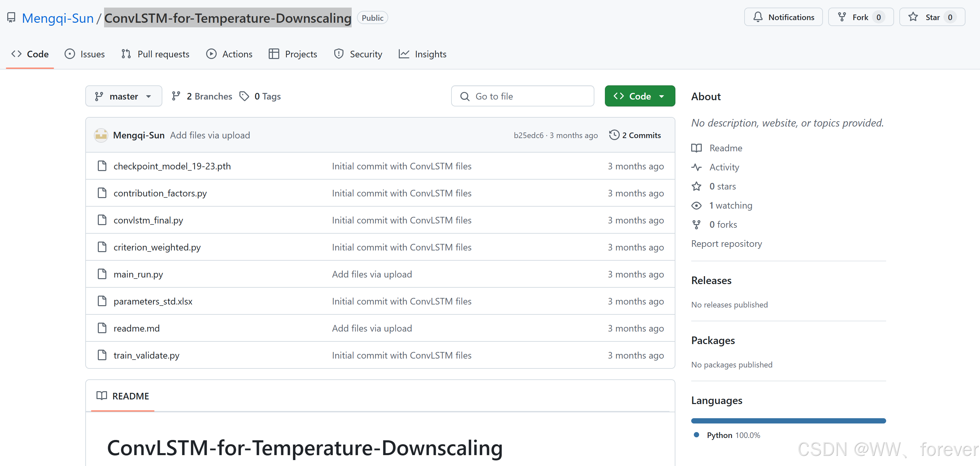Open the convlstm_final.py file link
This screenshot has width=980, height=466.
coord(148,220)
